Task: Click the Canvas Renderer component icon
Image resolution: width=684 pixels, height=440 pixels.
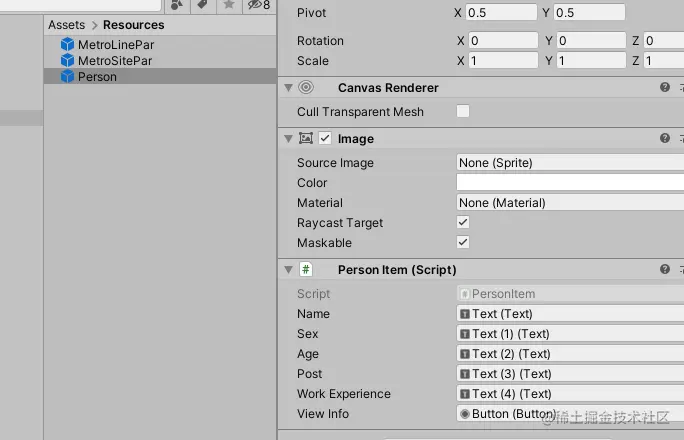Action: point(306,87)
